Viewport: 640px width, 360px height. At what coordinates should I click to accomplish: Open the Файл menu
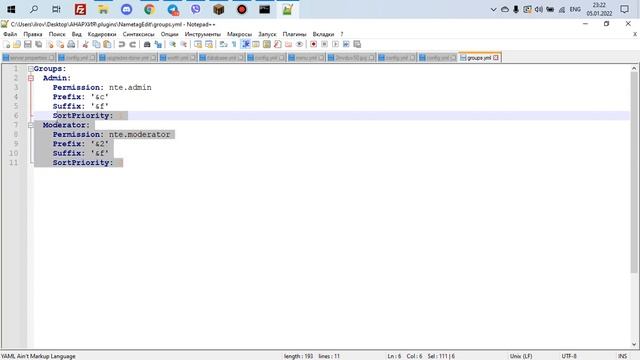pos(10,34)
